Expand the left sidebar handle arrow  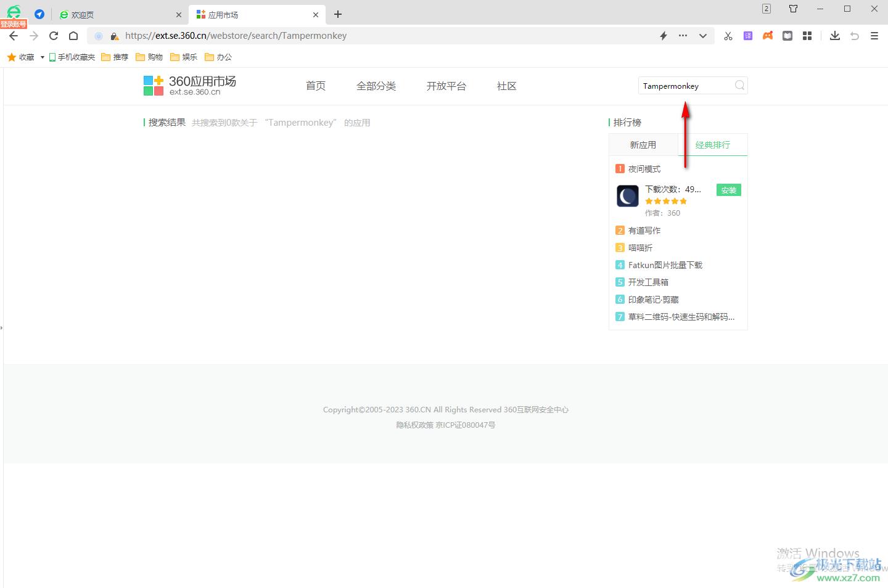pos(2,327)
